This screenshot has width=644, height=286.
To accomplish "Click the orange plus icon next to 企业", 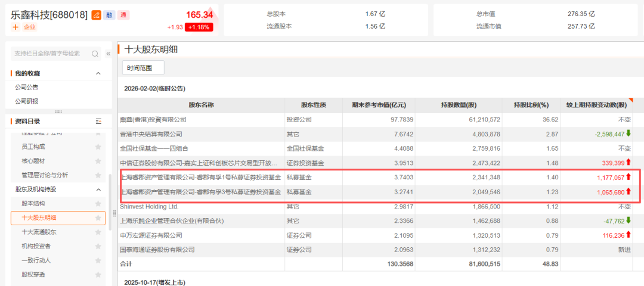I will 16,27.
